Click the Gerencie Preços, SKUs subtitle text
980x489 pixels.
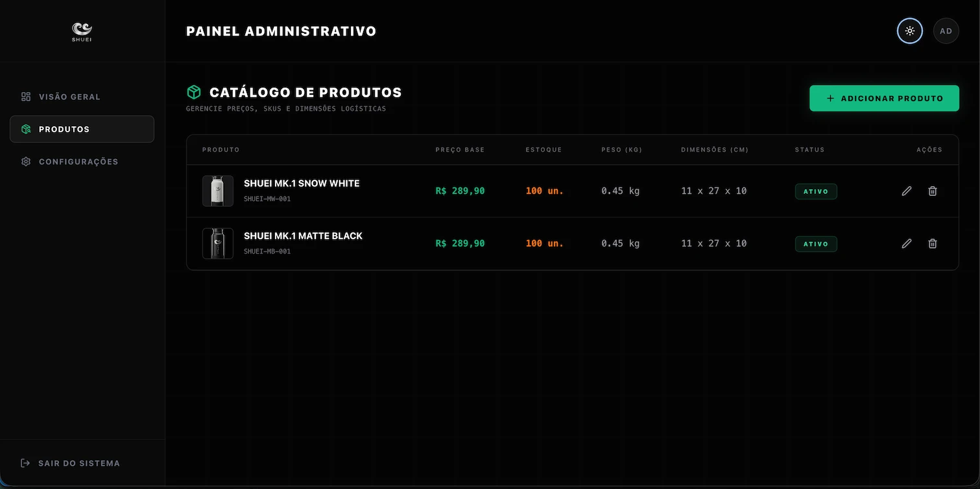click(286, 108)
